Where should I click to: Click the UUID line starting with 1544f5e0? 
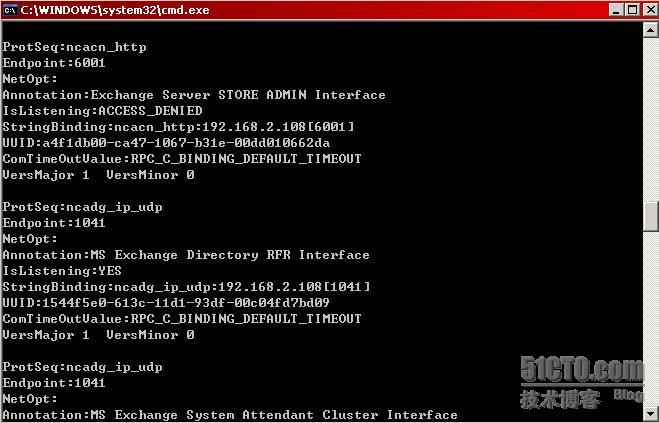click(x=166, y=303)
